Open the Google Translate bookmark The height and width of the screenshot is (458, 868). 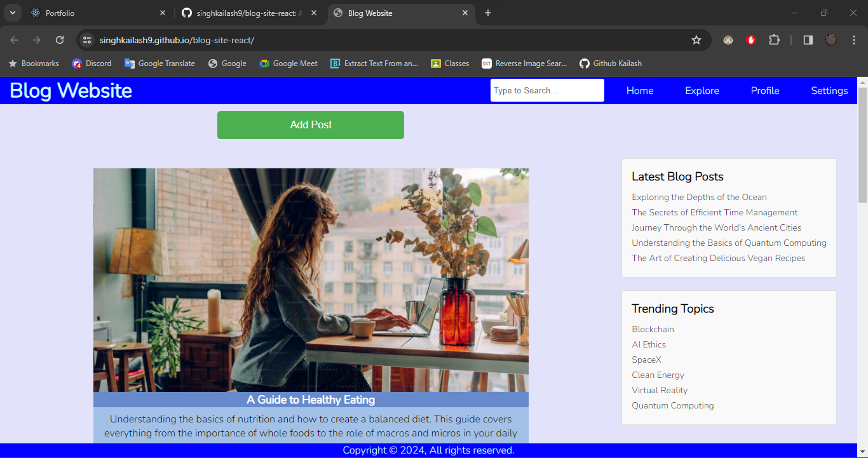click(x=159, y=64)
